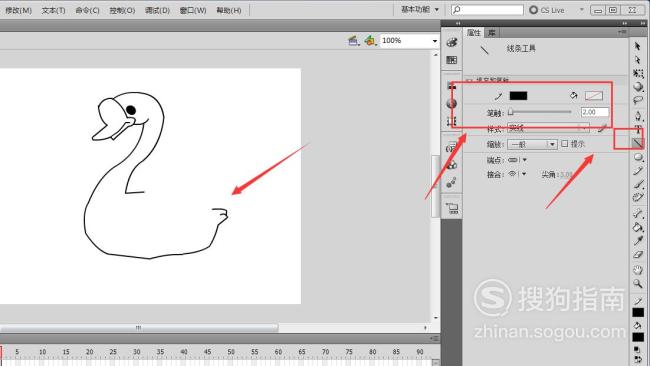Select the Lasso tool
The width and height of the screenshot is (650, 366).
[x=638, y=100]
